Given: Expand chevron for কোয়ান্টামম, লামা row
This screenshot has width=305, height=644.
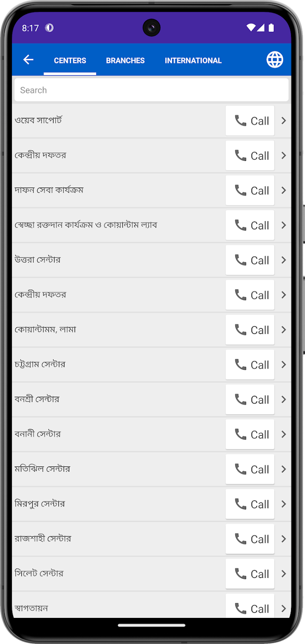Looking at the screenshot, I should point(284,329).
